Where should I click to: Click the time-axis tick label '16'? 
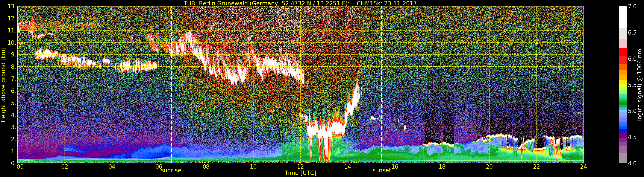pyautogui.click(x=395, y=166)
